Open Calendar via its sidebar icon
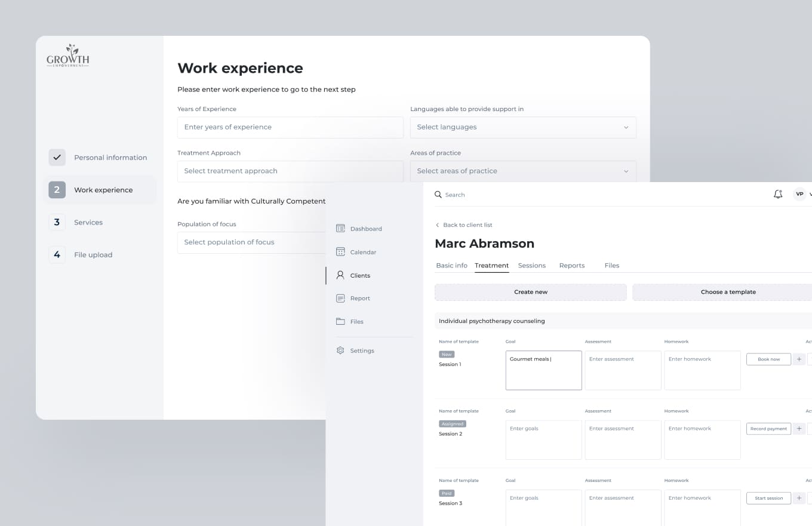812x526 pixels. point(340,252)
